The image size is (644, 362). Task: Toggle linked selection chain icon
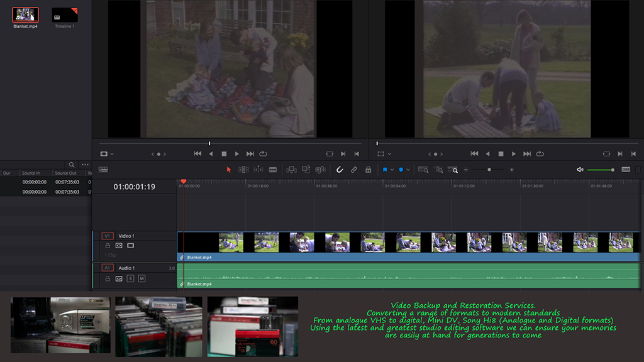click(x=354, y=170)
